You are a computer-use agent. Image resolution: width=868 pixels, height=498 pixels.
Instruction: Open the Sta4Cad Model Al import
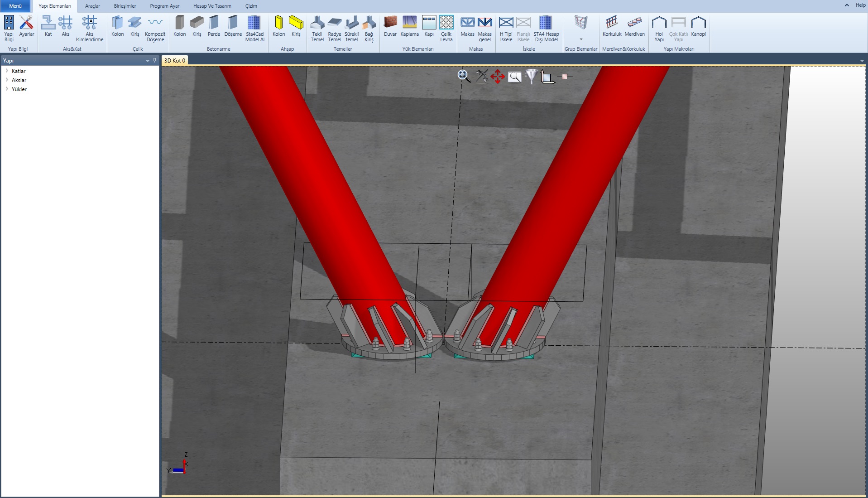254,28
